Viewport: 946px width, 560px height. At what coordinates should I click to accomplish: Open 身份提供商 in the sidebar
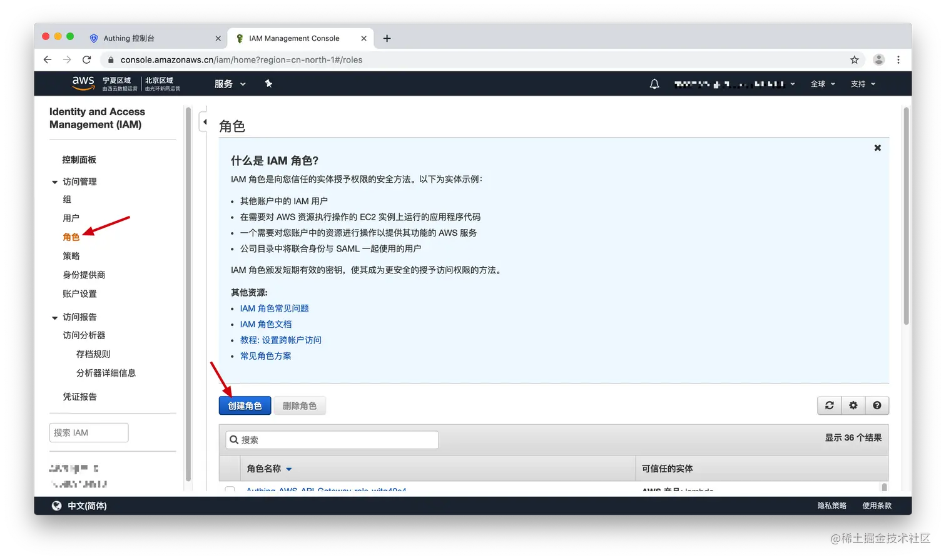tap(84, 274)
